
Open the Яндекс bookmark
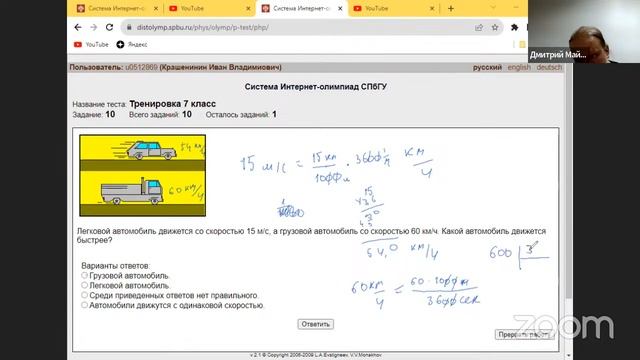[x=132, y=44]
